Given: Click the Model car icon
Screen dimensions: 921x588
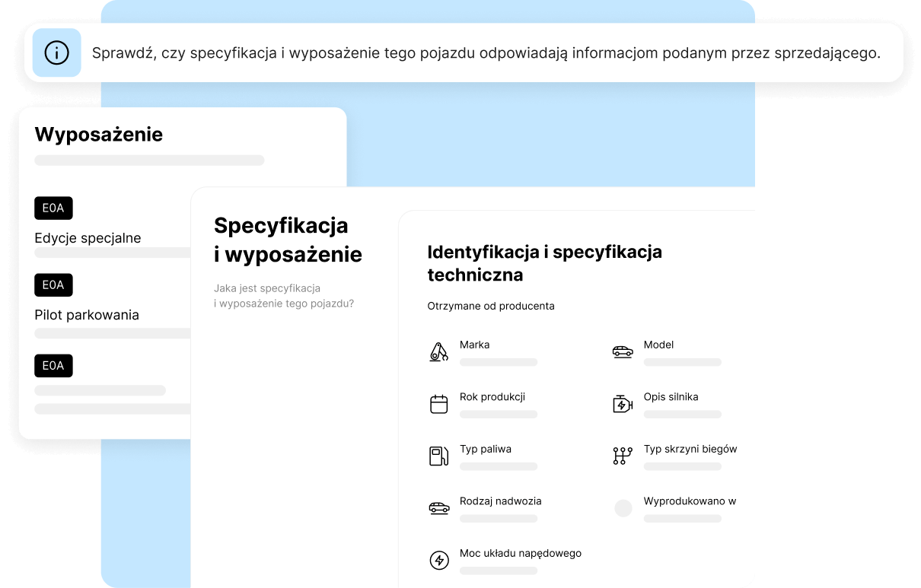Looking at the screenshot, I should coord(623,352).
